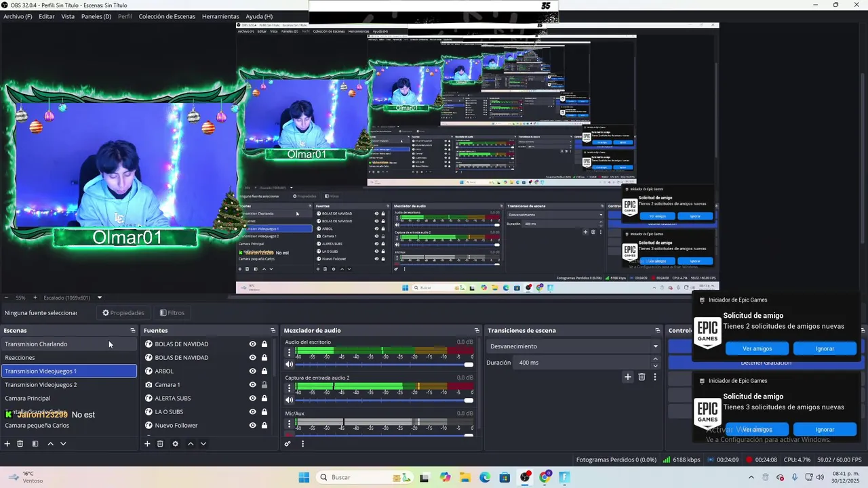The width and height of the screenshot is (868, 488).
Task: Open Mic/Aux options dots
Action: (290, 423)
